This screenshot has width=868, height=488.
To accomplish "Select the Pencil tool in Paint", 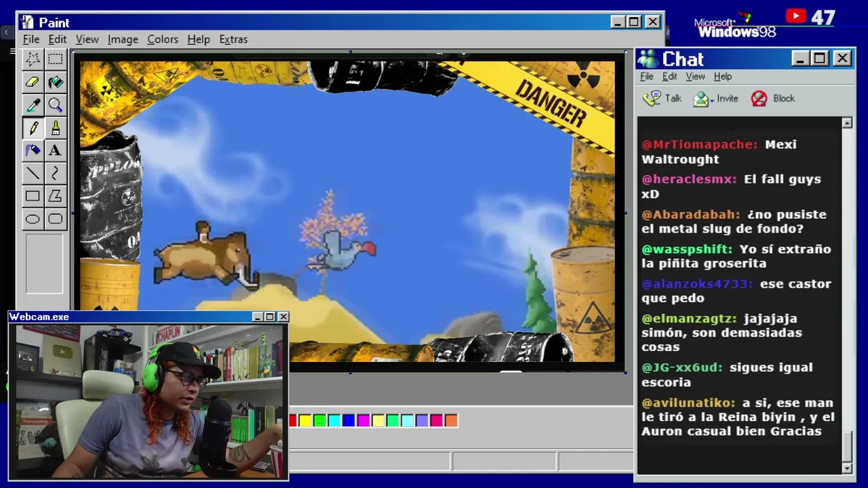I will [x=33, y=127].
